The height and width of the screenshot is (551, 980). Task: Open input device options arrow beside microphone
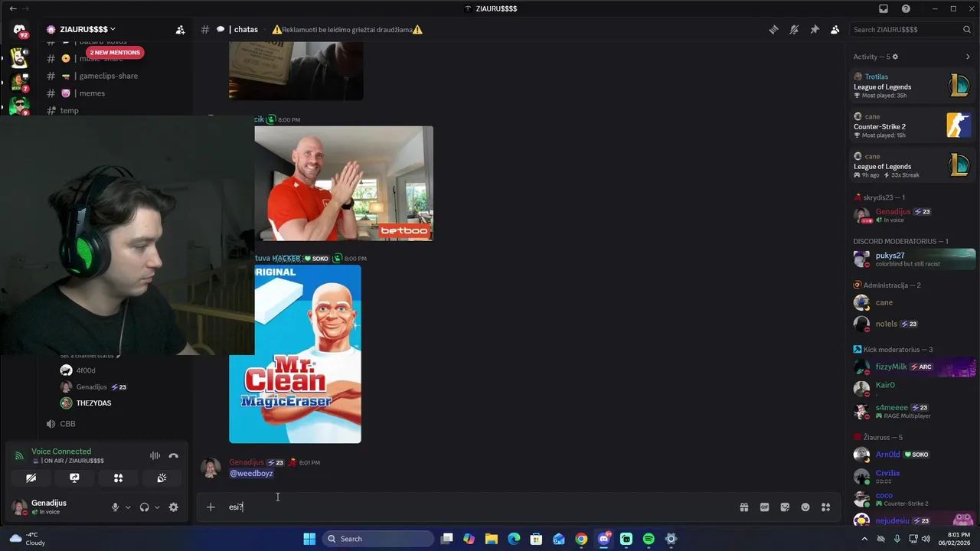pos(128,507)
